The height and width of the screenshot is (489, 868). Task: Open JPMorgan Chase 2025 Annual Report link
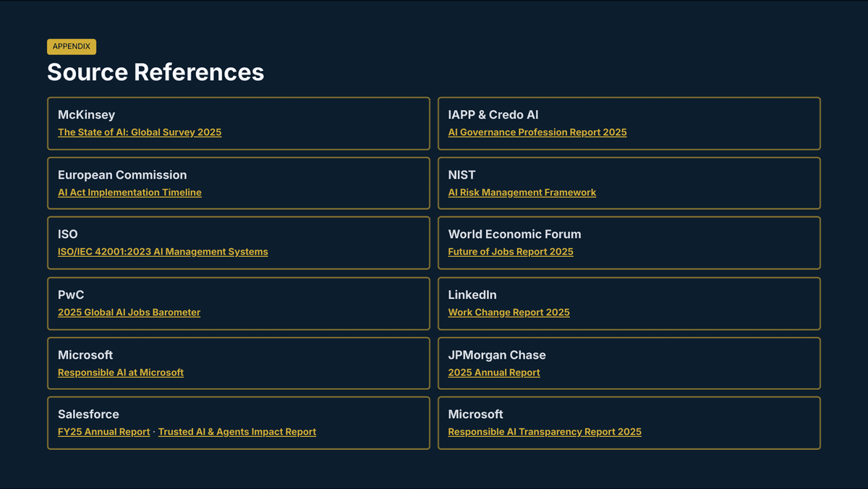494,373
